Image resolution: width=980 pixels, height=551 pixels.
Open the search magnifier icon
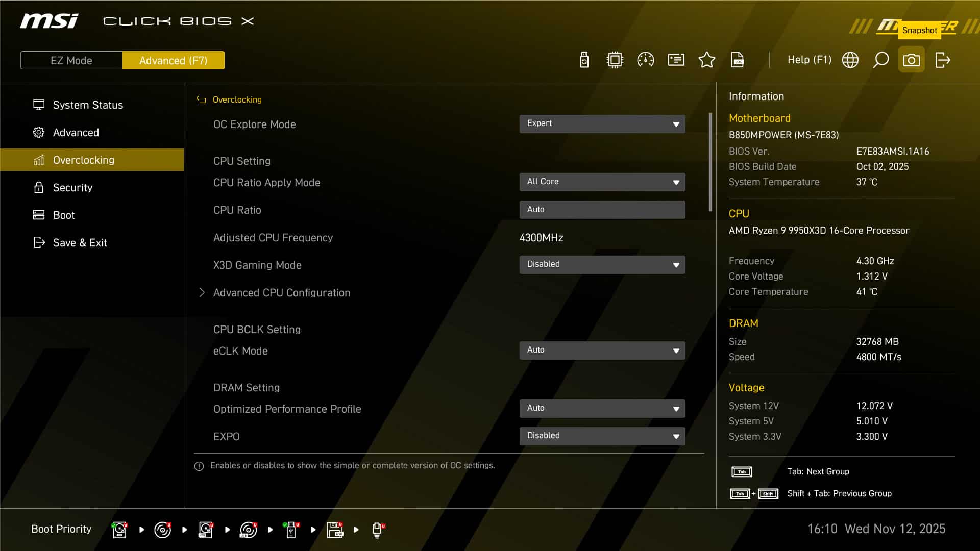click(881, 60)
